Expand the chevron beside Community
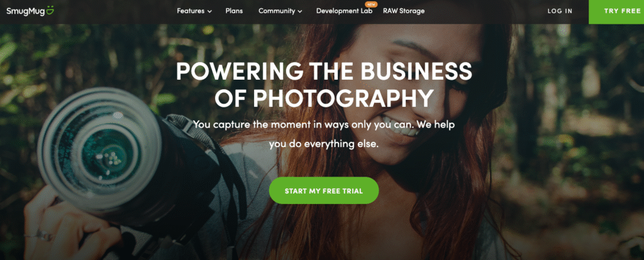Viewport: 644px width, 260px height. 299,11
